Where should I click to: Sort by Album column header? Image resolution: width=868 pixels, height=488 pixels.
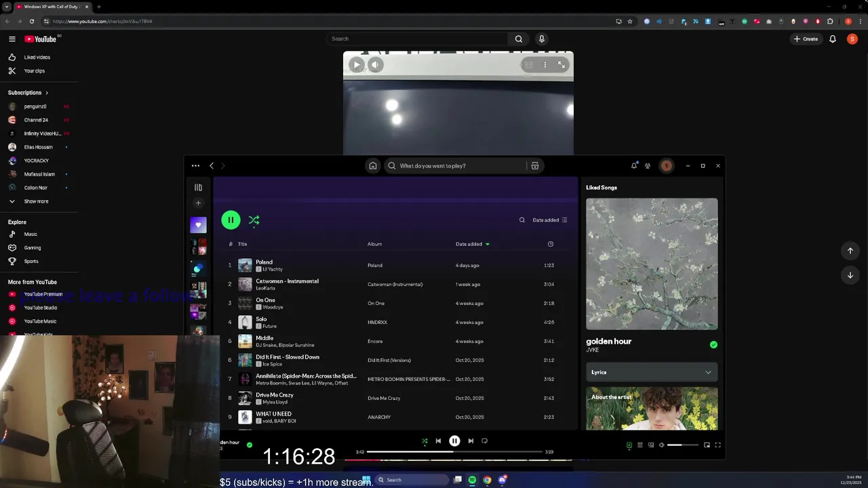coord(374,244)
